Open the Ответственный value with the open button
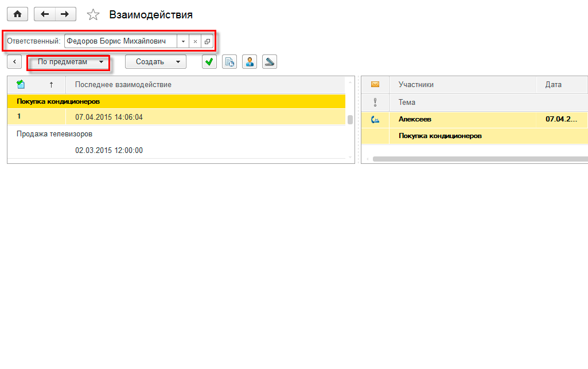Image resolution: width=588 pixels, height=369 pixels. click(207, 41)
